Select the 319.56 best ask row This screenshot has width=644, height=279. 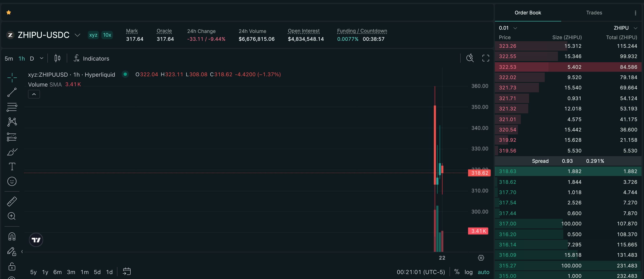tap(568, 151)
